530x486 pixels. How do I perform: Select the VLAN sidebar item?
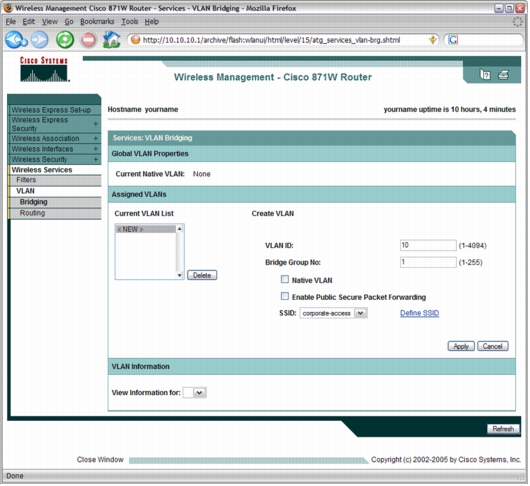pos(25,191)
